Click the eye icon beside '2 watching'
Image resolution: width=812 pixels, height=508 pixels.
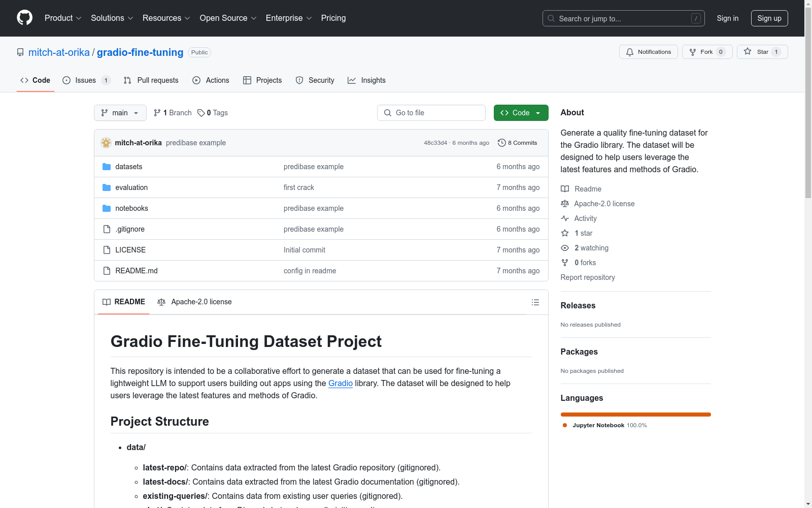(565, 248)
